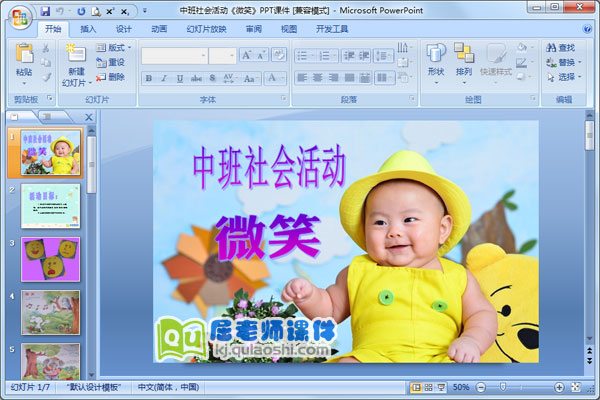Viewport: 600px width, 400px height.
Task: Open font name combo box
Action: click(x=174, y=56)
